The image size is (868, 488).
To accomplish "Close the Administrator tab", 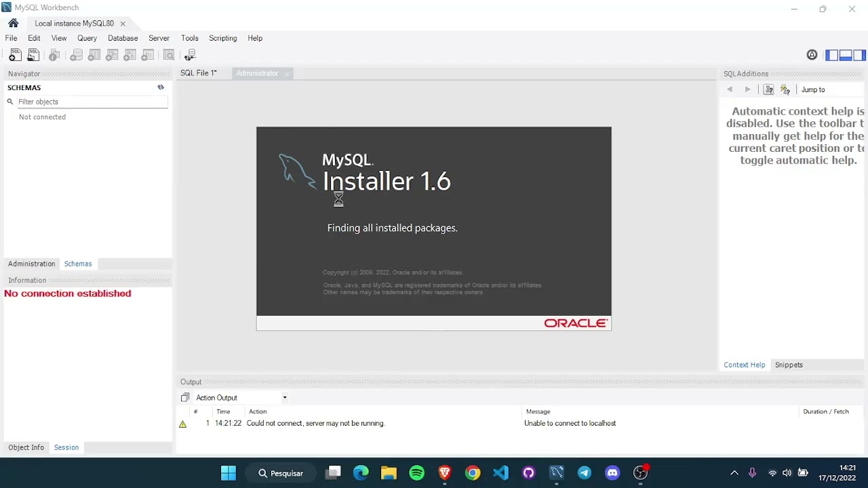I will (287, 73).
